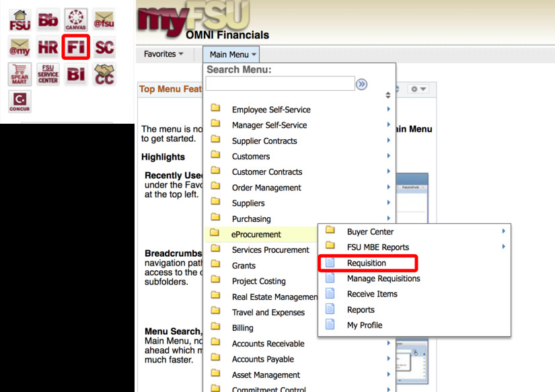Viewport: 555px width, 392px height.
Task: Open the CC handshake icon
Action: click(x=104, y=74)
